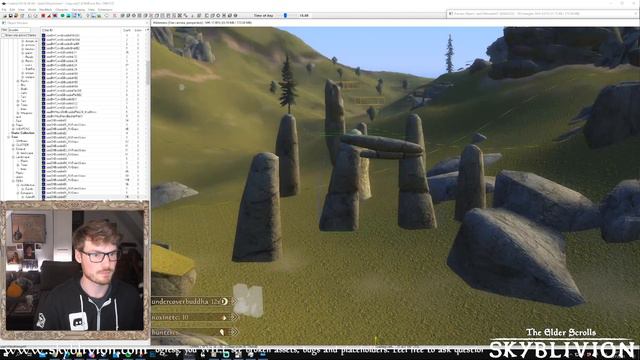Click the Time of Day value field

pos(305,16)
